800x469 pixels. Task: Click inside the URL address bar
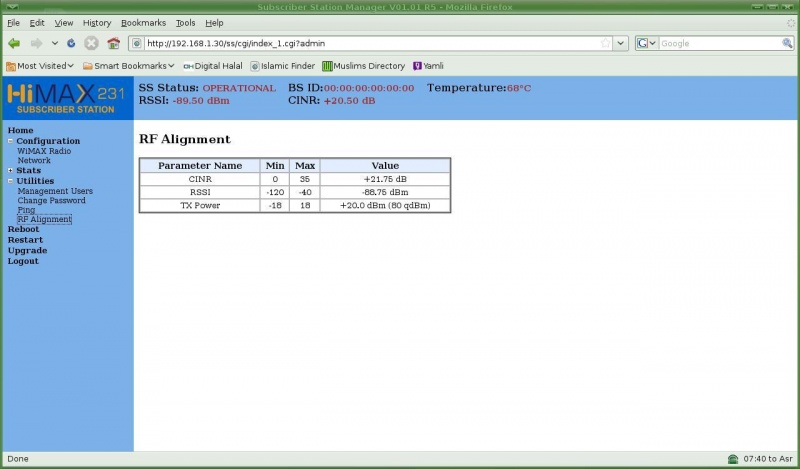click(370, 43)
